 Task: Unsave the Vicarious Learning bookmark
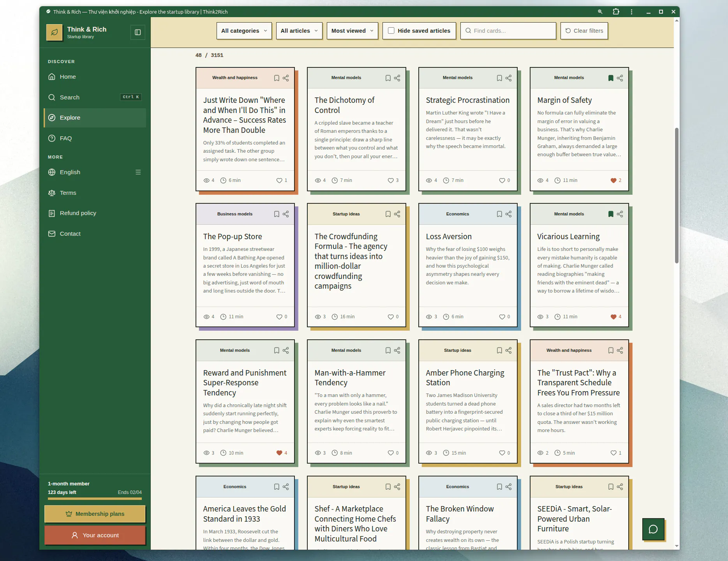tap(610, 214)
